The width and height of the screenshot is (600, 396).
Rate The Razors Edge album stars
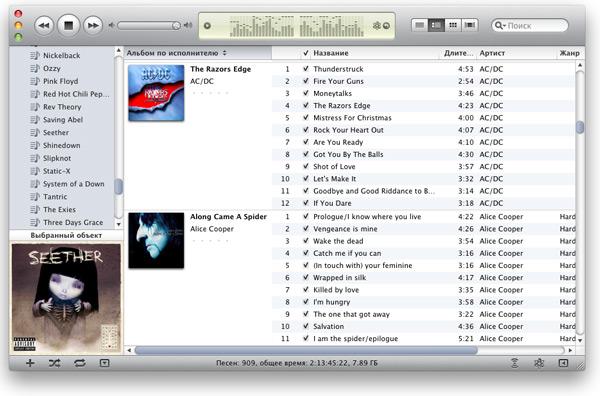click(210, 93)
